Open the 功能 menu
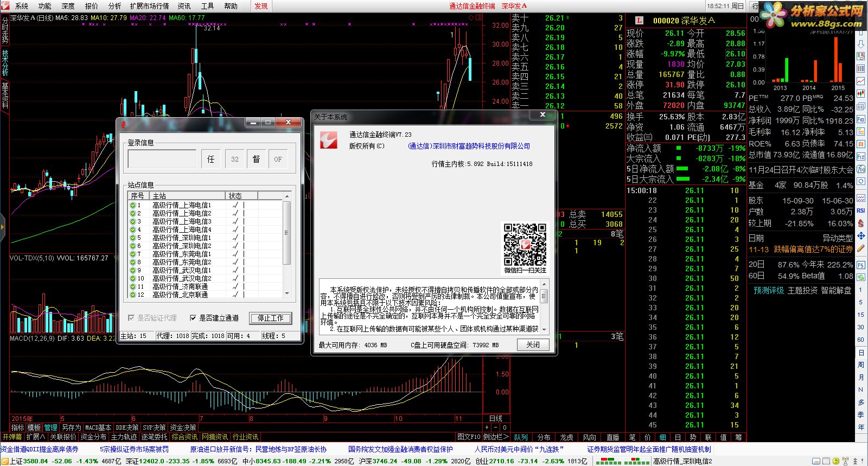The image size is (868, 466). pos(45,6)
